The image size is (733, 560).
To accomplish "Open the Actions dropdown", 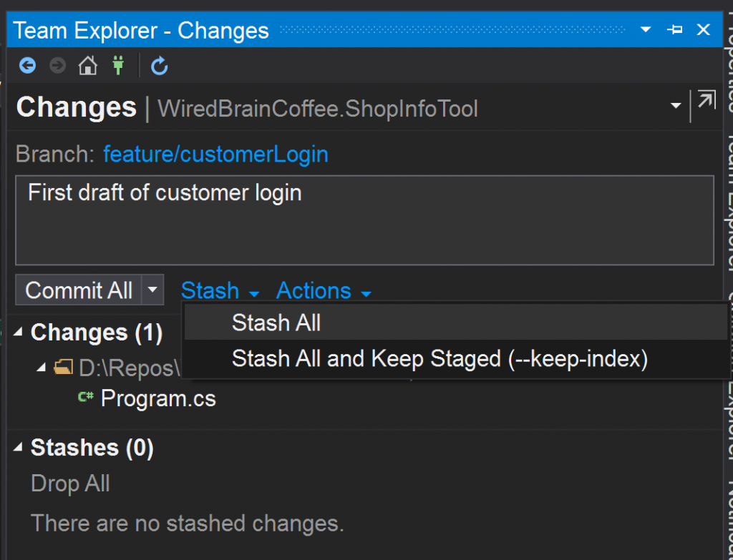I will [x=324, y=290].
